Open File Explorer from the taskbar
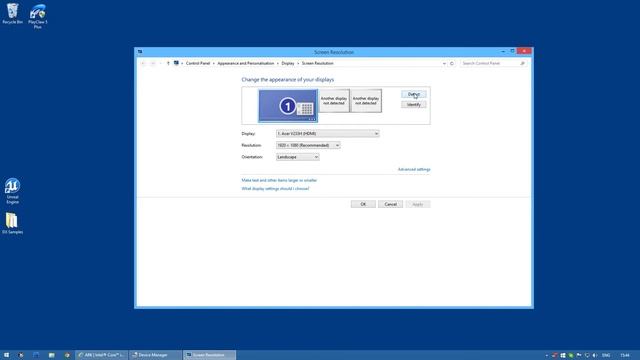 click(51, 355)
